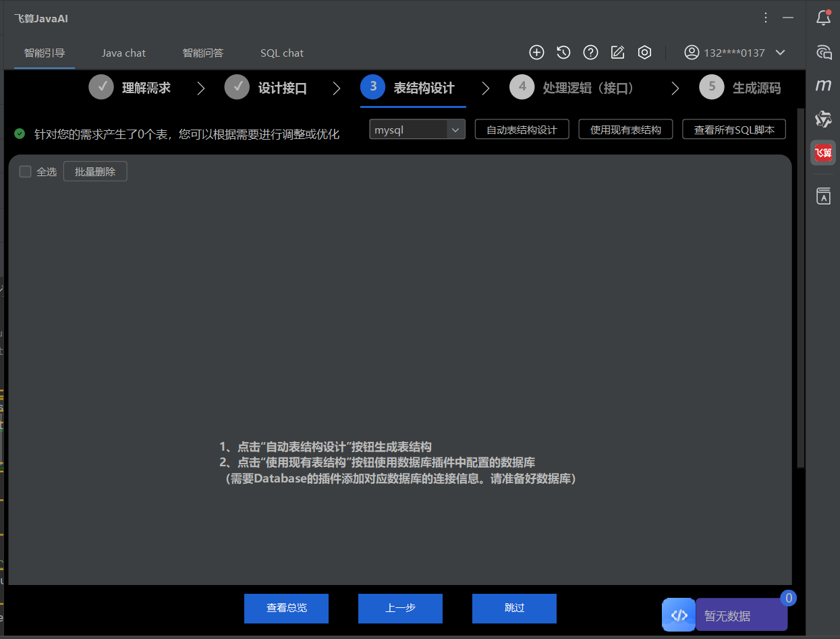Select the red 飞算 sidebar icon
Viewport: 840px width, 639px height.
823,153
